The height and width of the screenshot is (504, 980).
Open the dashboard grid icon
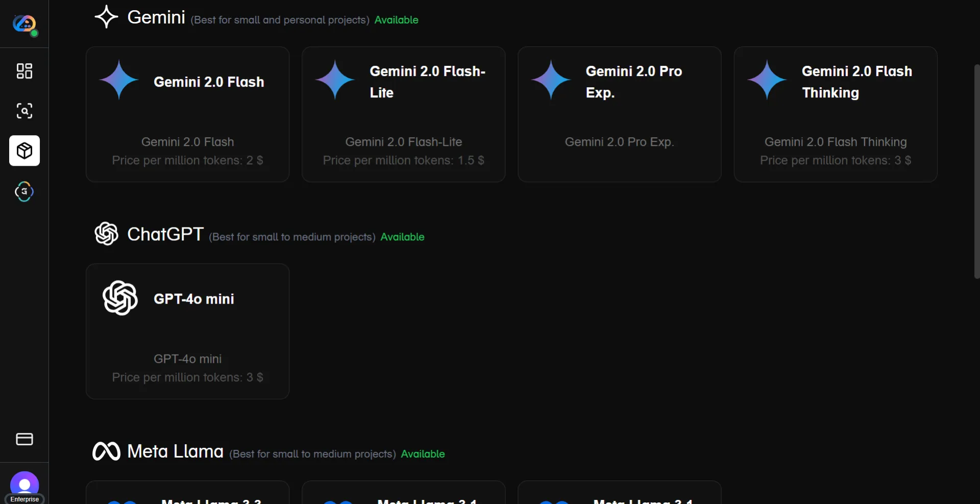[24, 71]
